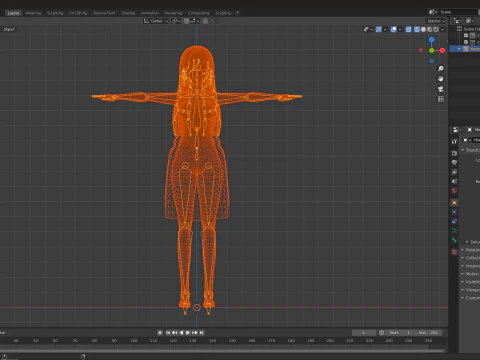Click the zoom magnifier viewport icon
480x360 pixels.
tap(441, 69)
